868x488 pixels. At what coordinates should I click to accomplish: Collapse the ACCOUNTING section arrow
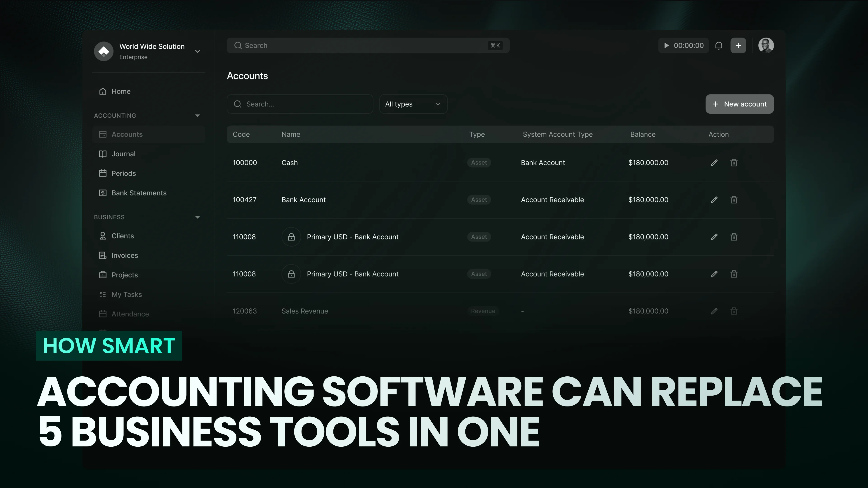198,115
